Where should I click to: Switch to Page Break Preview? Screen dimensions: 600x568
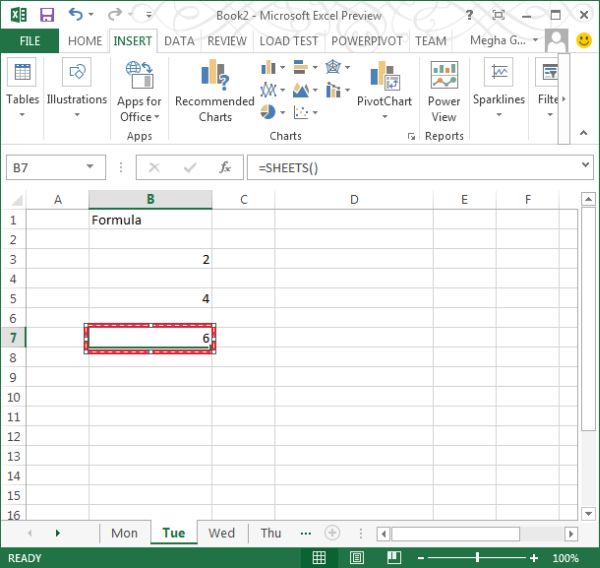(394, 558)
